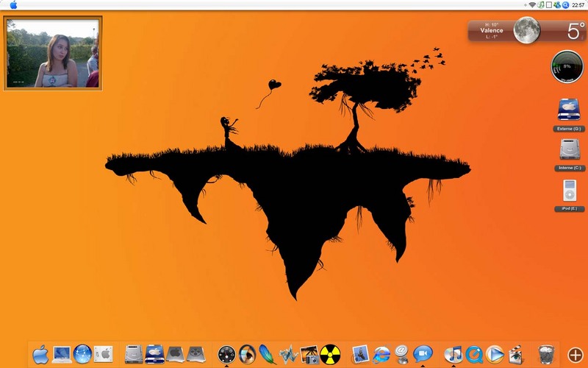Screen dimensions: 588x368
Task: Open the blue network globe in the dock
Action: click(82, 355)
